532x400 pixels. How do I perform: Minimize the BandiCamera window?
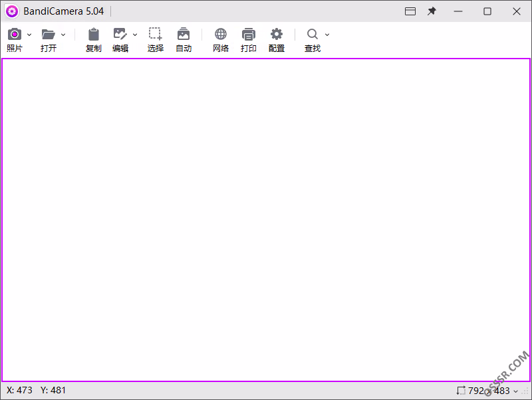(458, 11)
